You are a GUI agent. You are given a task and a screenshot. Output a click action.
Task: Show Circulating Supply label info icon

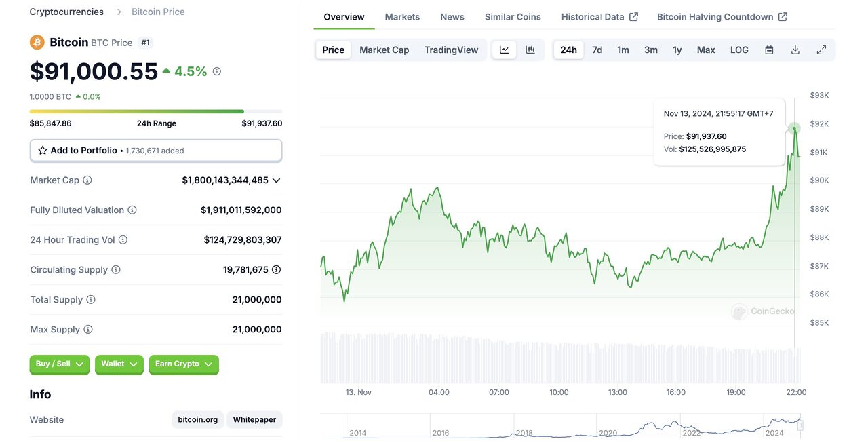(x=116, y=270)
